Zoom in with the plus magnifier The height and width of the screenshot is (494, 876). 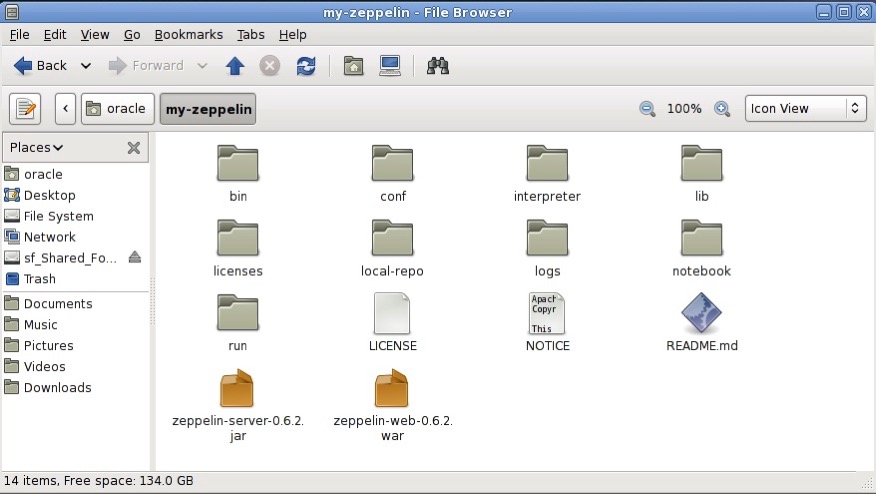tap(722, 108)
